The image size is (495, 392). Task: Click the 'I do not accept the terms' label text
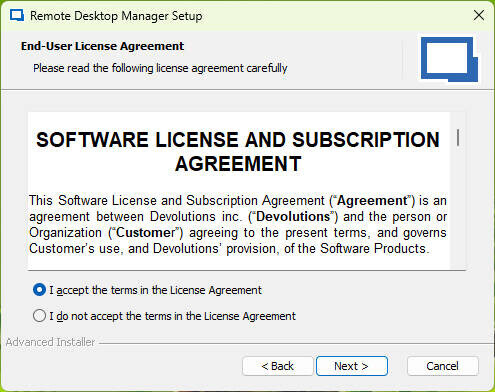pos(172,316)
